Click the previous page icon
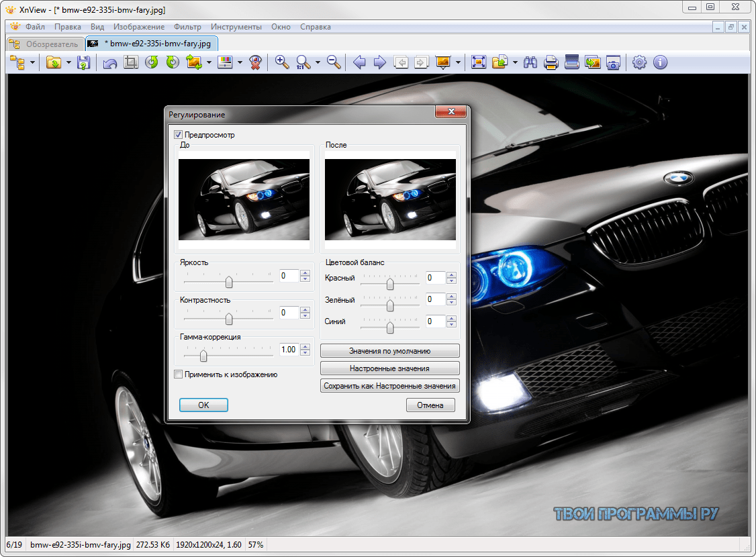756x557 pixels. (401, 62)
